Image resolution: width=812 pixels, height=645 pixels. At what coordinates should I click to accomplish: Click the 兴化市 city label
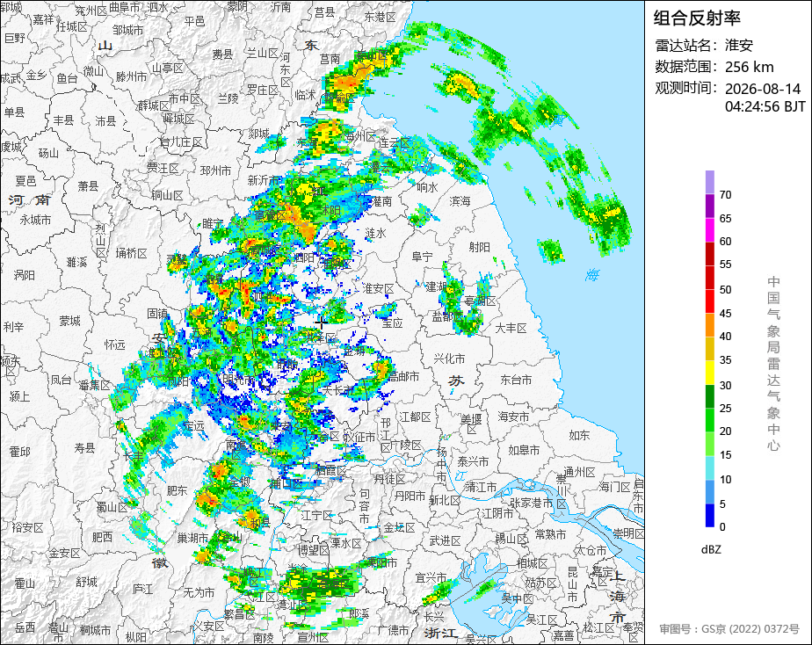(x=450, y=359)
